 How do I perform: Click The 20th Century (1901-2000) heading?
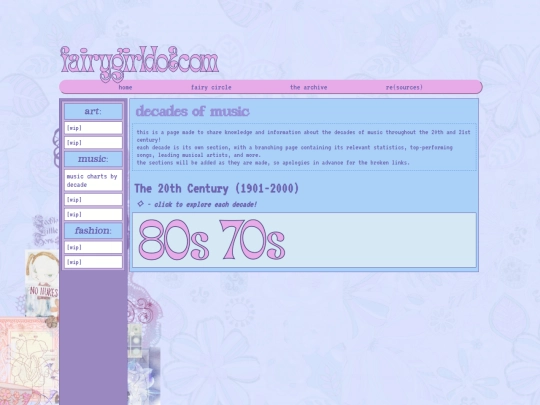(217, 189)
